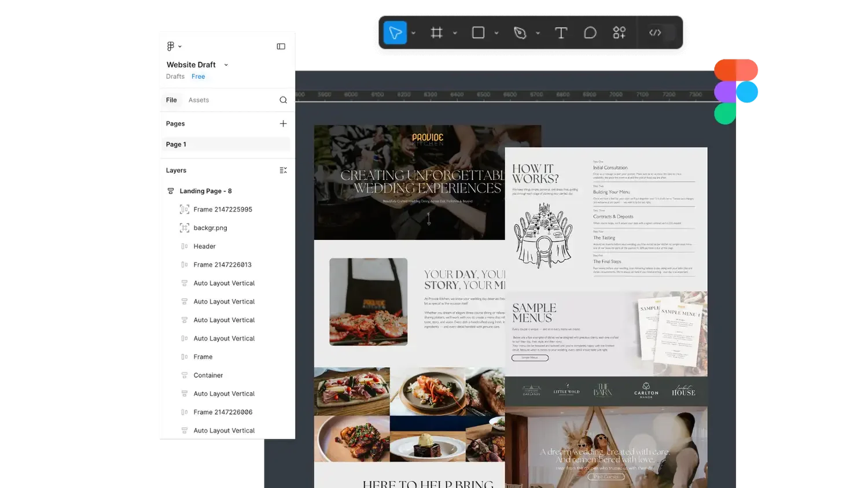Toggle the sidebar panel layout icon
Viewport: 868px width, 488px height.
[281, 46]
